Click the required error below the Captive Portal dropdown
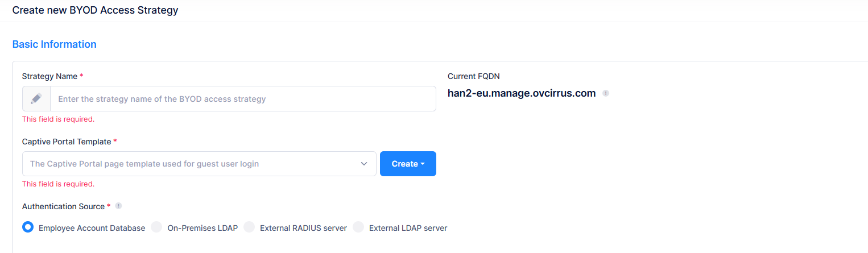This screenshot has height=253, width=868. [x=58, y=184]
